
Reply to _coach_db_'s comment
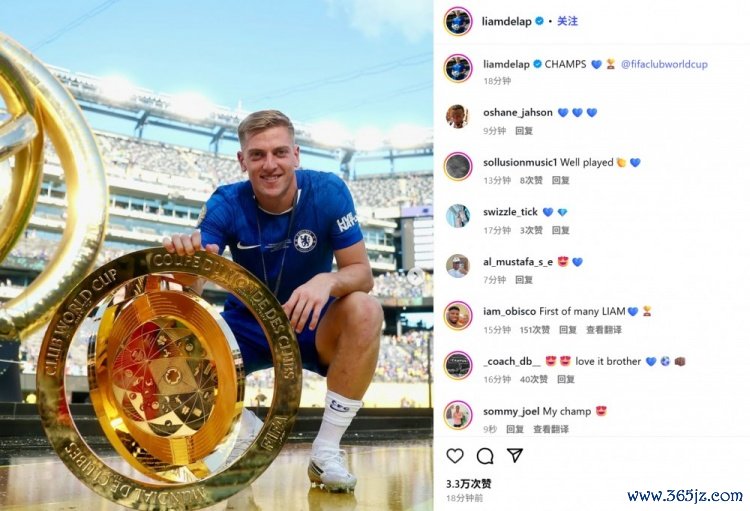tap(565, 379)
